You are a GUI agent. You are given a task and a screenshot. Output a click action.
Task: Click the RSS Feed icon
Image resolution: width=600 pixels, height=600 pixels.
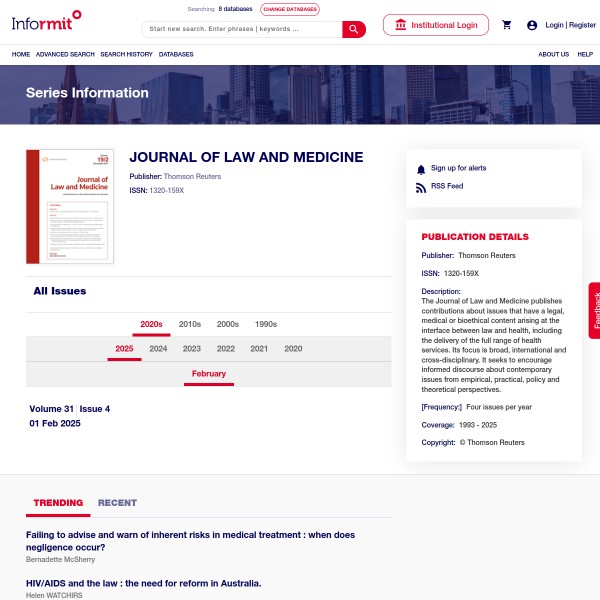coord(421,187)
